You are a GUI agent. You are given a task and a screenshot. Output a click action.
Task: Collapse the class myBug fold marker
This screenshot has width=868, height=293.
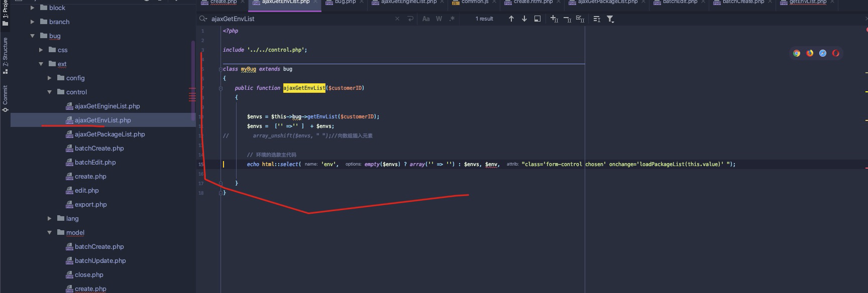coord(221,69)
